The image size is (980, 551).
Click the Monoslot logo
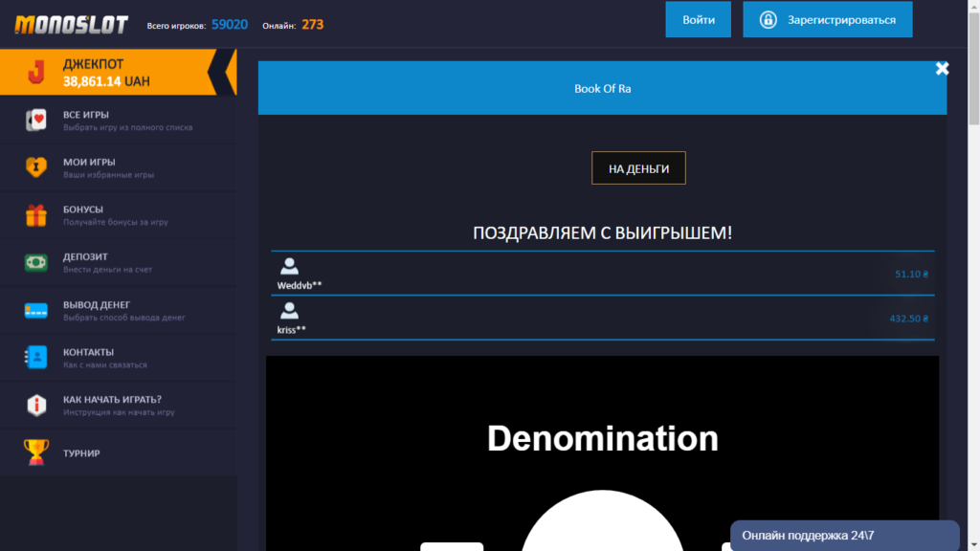point(71,24)
